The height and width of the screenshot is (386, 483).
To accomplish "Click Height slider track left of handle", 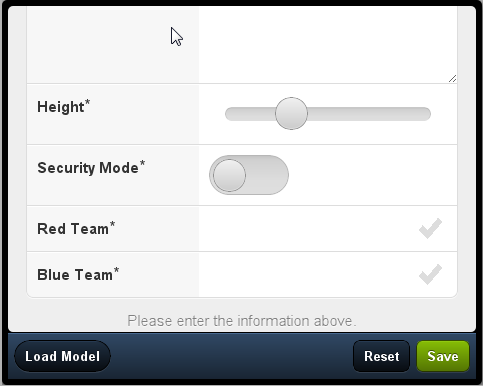I will 250,114.
